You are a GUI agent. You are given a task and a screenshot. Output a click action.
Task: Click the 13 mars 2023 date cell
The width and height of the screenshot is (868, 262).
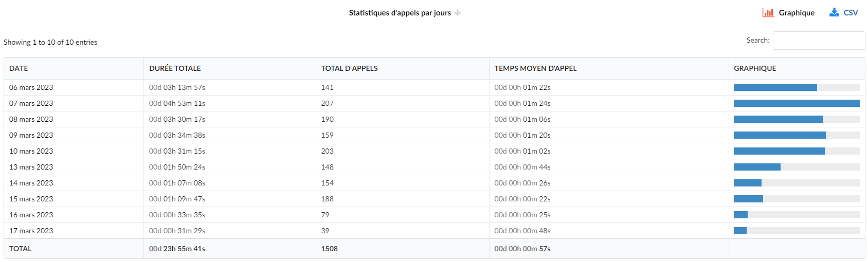pos(31,167)
